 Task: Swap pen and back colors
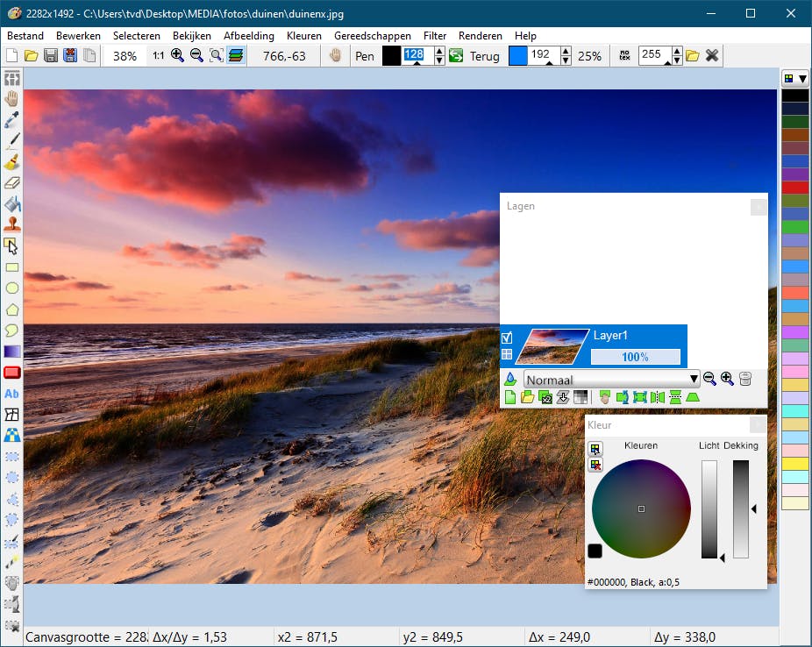456,55
